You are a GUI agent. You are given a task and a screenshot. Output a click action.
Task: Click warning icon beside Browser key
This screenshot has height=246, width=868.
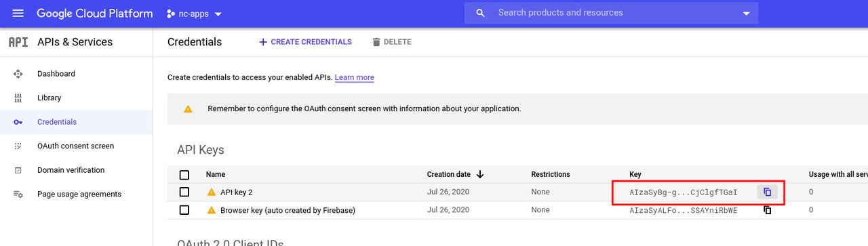pos(211,210)
